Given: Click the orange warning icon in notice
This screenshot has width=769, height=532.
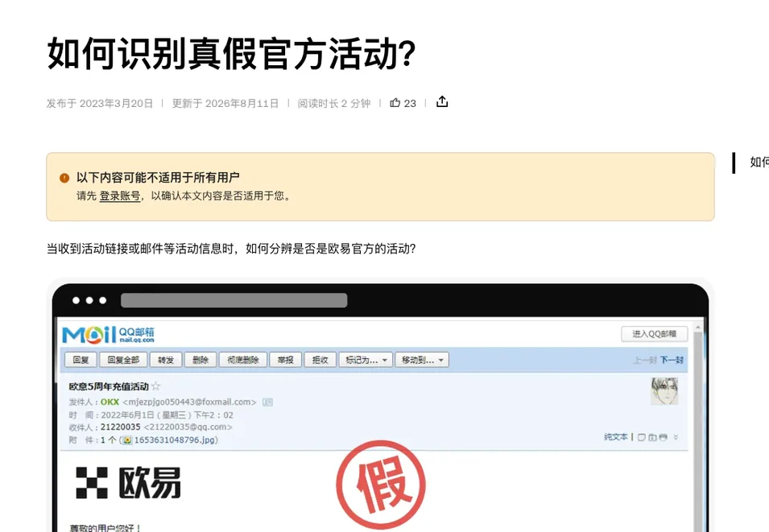Looking at the screenshot, I should pos(64,178).
